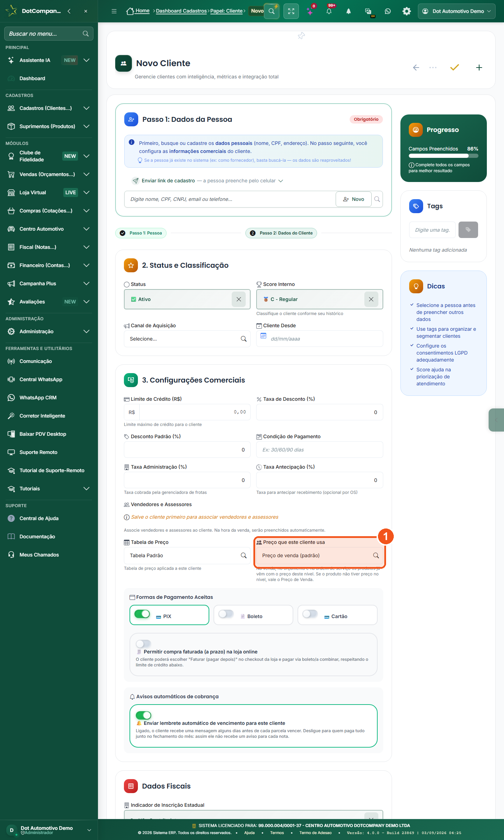Click the Condição de Pagamento field
The image size is (504, 840).
(x=320, y=450)
